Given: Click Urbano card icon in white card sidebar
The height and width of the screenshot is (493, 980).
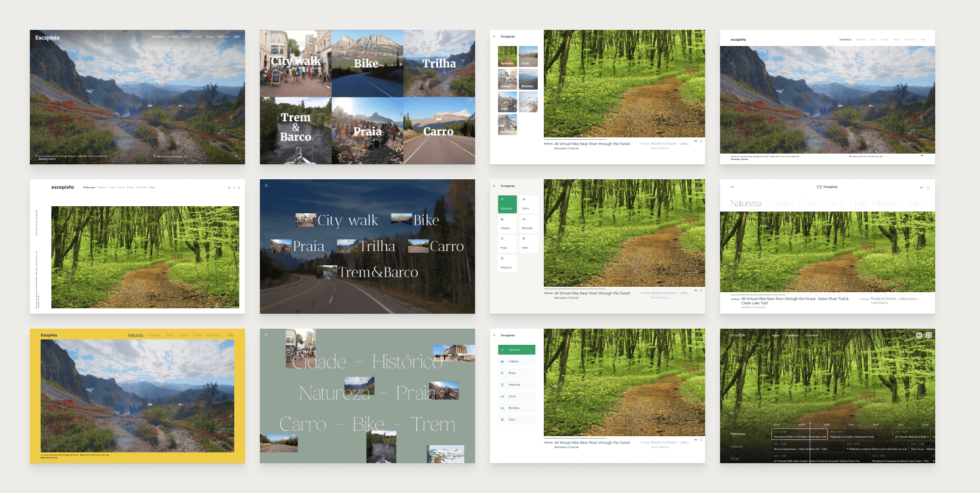Looking at the screenshot, I should coord(502,219).
